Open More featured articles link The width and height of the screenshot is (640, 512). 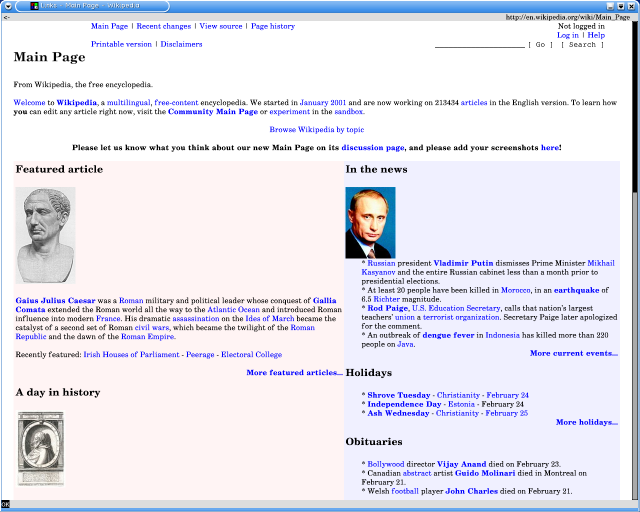pos(294,372)
